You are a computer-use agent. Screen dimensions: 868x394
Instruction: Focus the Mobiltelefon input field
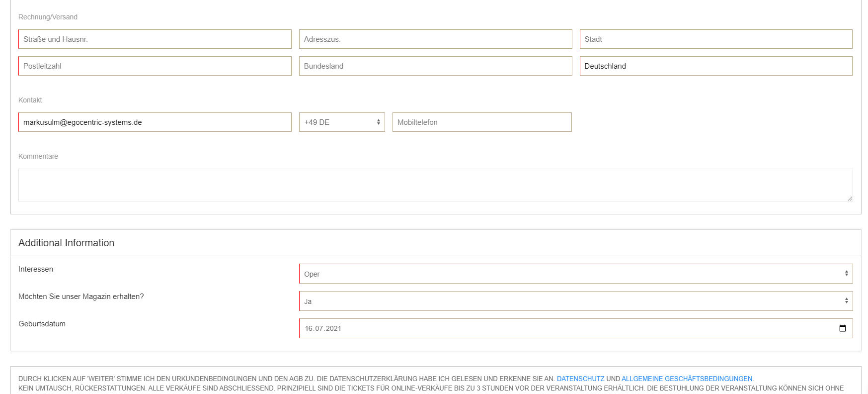pyautogui.click(x=481, y=122)
